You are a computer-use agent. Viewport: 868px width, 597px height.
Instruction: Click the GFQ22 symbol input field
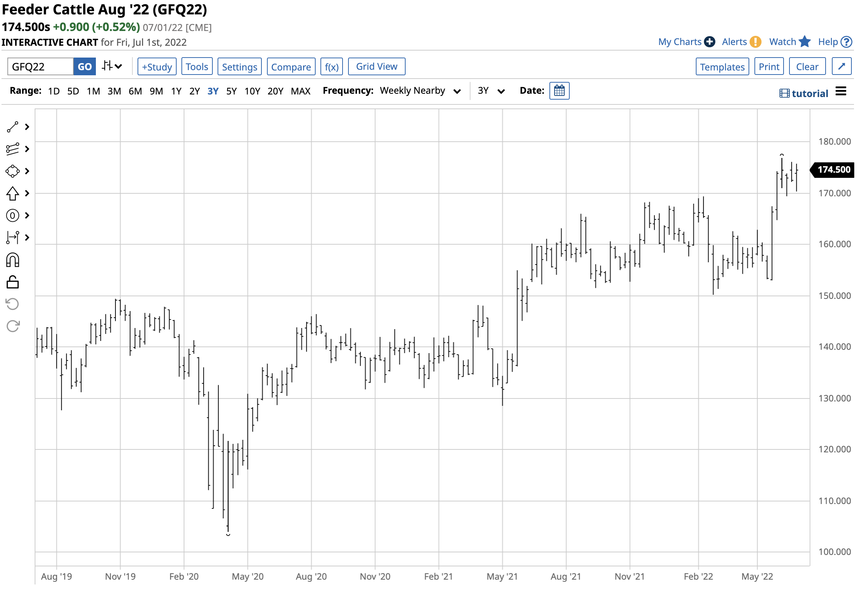coord(40,66)
